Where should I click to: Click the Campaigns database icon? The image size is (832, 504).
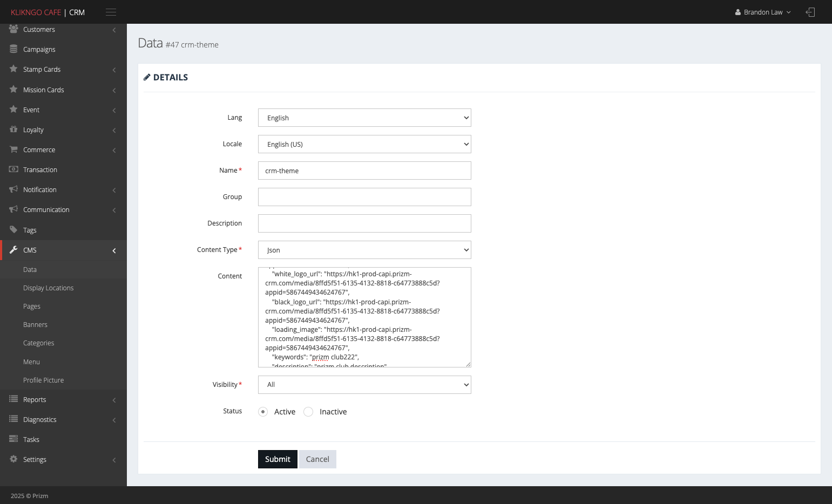[x=13, y=49]
